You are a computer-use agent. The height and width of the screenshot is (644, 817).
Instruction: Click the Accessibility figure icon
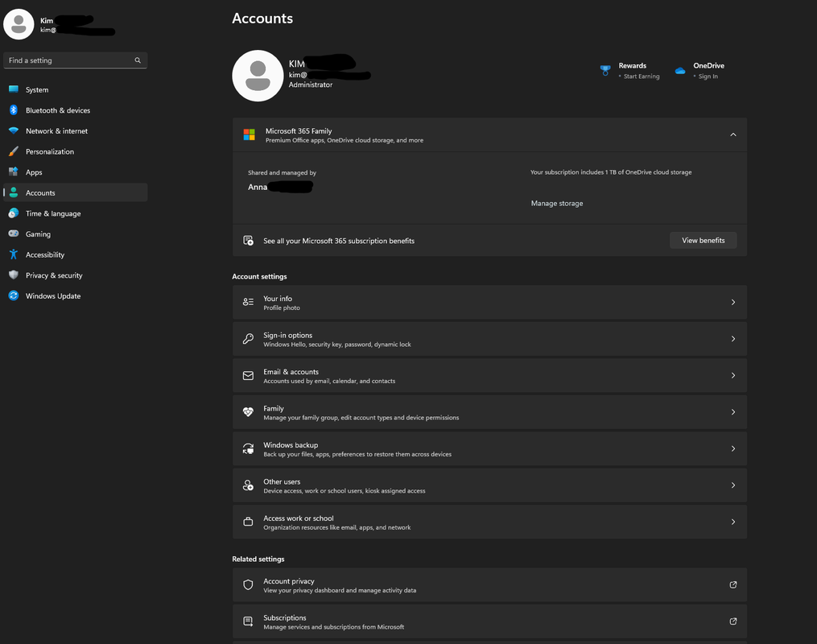pos(14,254)
